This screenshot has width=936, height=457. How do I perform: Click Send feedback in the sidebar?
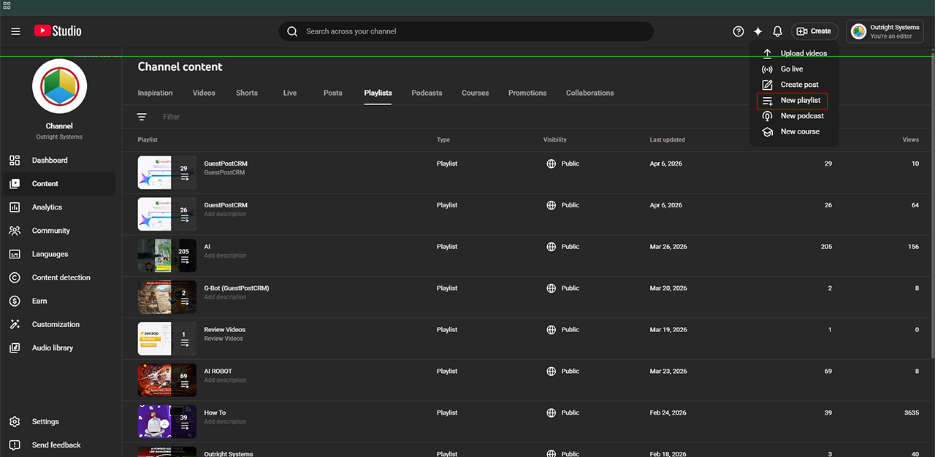click(60, 445)
